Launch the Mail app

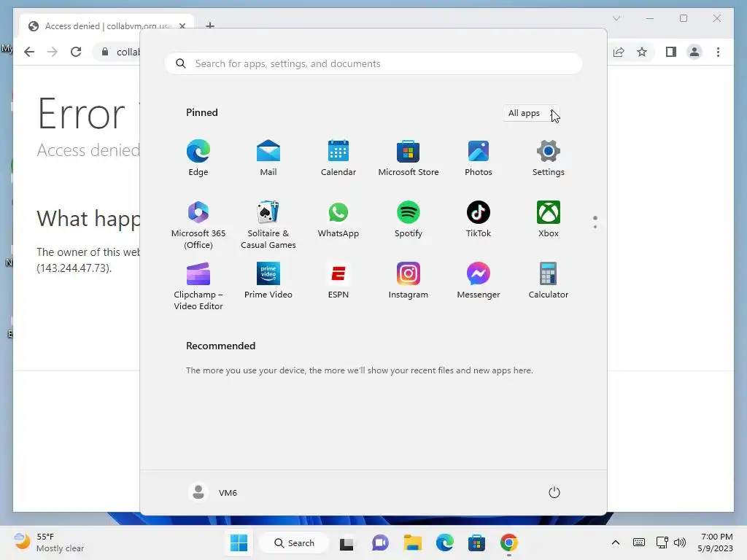point(268,158)
